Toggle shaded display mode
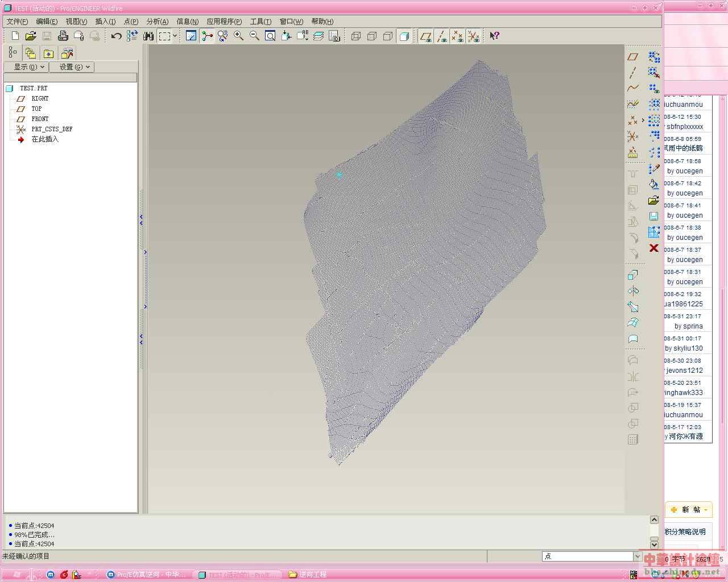This screenshot has height=582, width=728. pyautogui.click(x=404, y=36)
